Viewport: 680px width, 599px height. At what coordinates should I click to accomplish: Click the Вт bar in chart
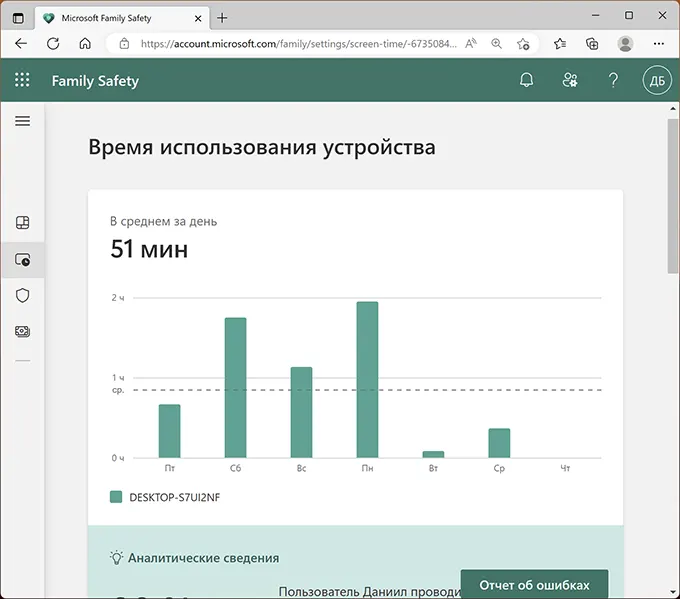[433, 454]
